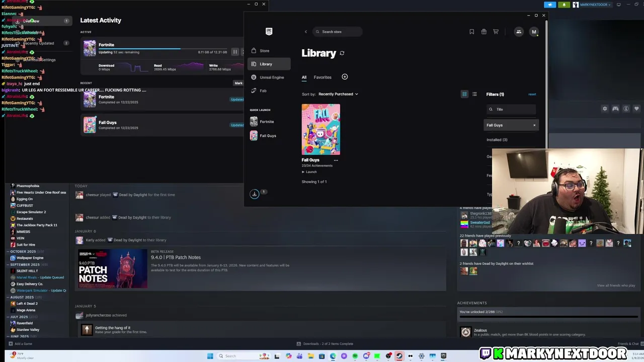The width and height of the screenshot is (644, 362).
Task: Select The Jackbox Party Pack 11
Action: click(37, 225)
